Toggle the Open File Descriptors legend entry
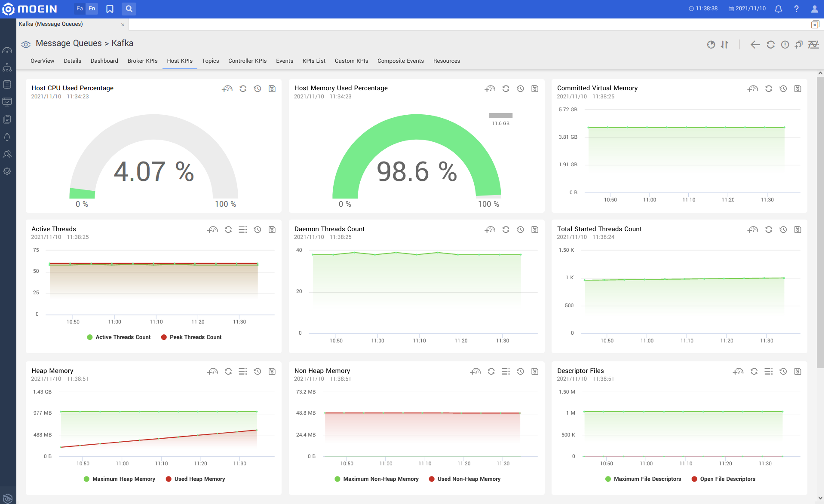 click(723, 479)
